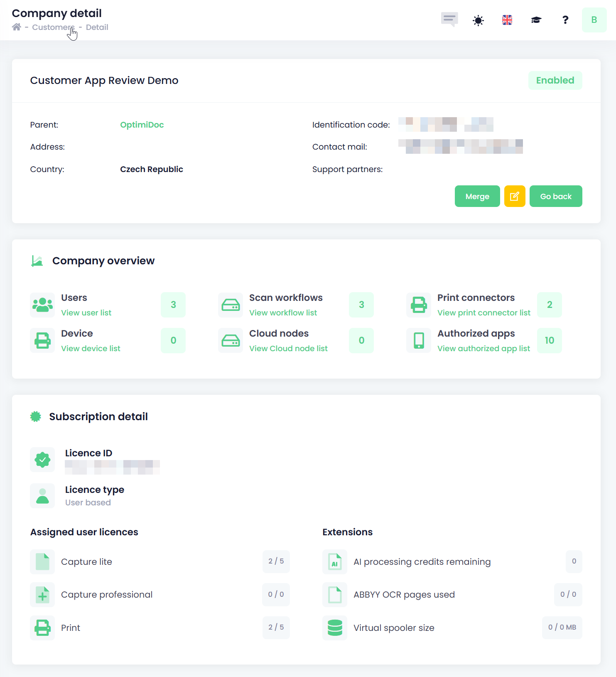Click the Go back button
The height and width of the screenshot is (677, 616).
pyautogui.click(x=555, y=196)
